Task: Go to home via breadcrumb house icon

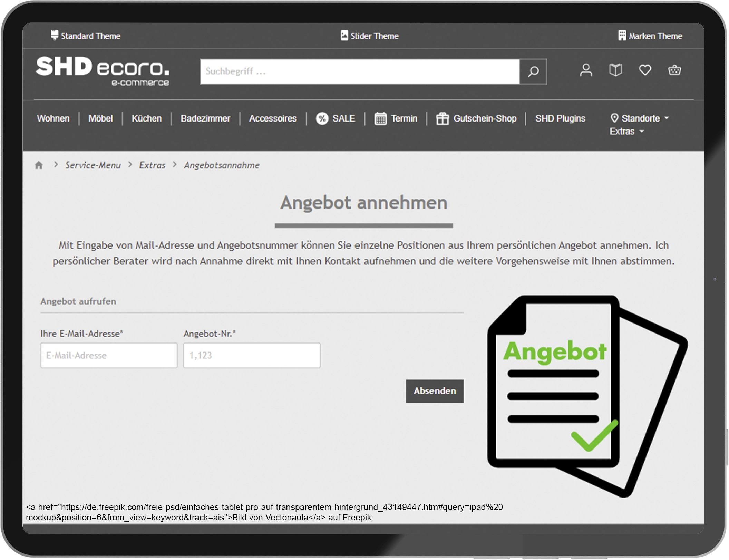Action: tap(39, 165)
